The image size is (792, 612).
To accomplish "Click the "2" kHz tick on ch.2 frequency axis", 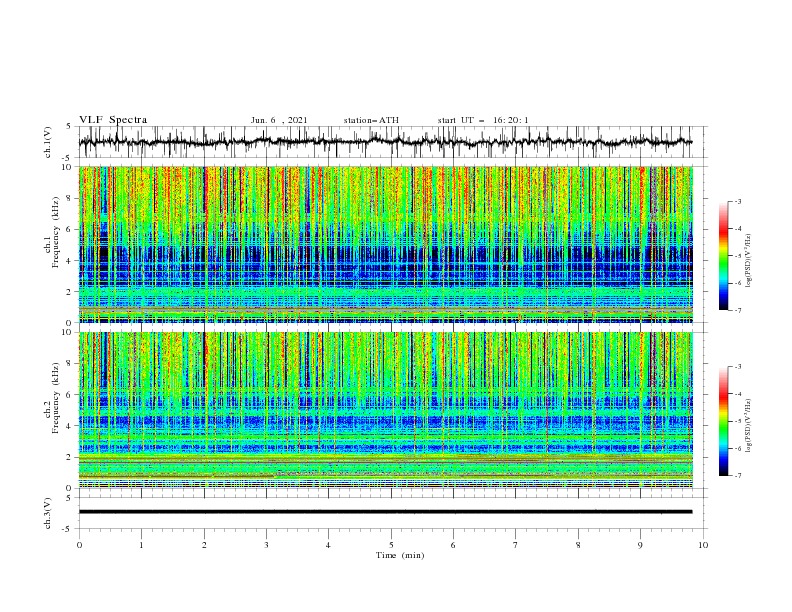I will click(70, 457).
